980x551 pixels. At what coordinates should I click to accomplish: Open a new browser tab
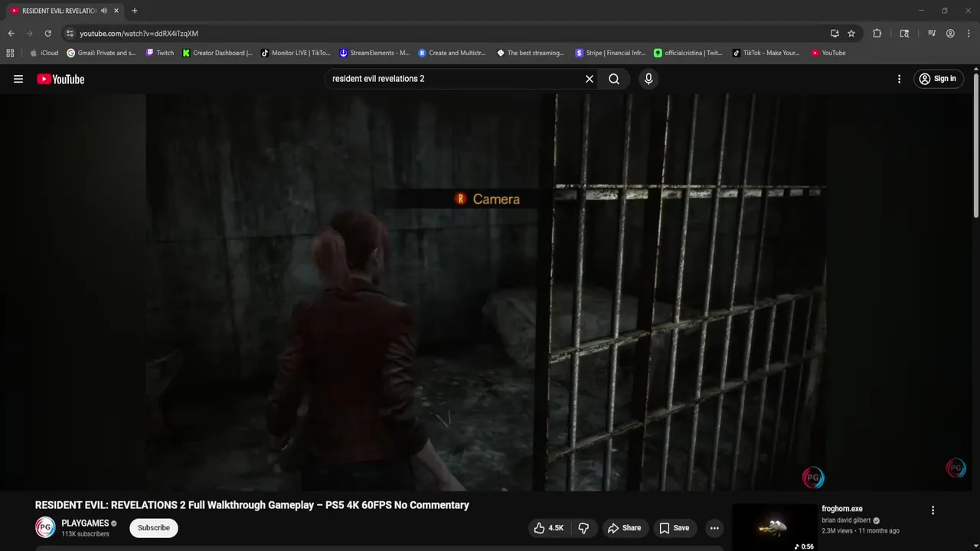click(135, 11)
